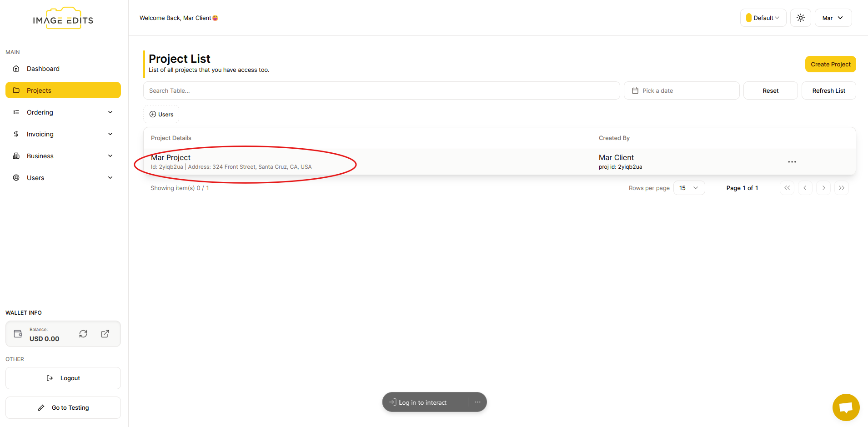Screen dimensions: 868x427
Task: Go to the last page arrow
Action: pyautogui.click(x=841, y=188)
